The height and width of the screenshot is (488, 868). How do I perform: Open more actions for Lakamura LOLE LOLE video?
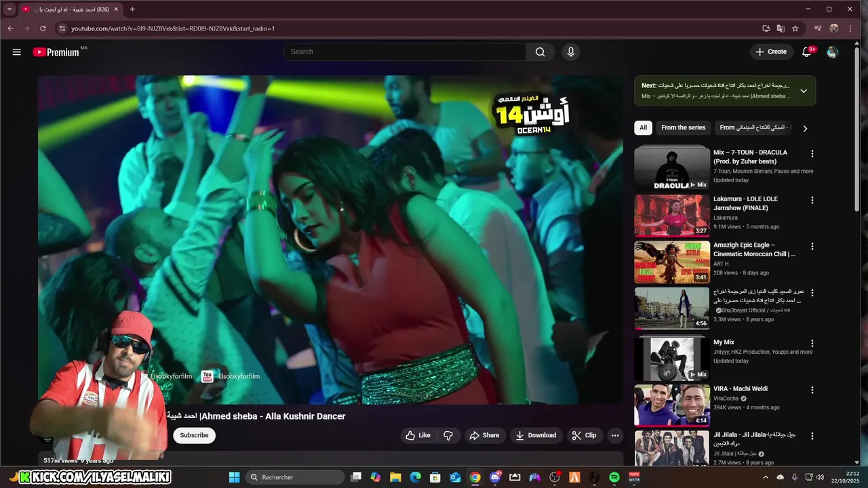812,200
